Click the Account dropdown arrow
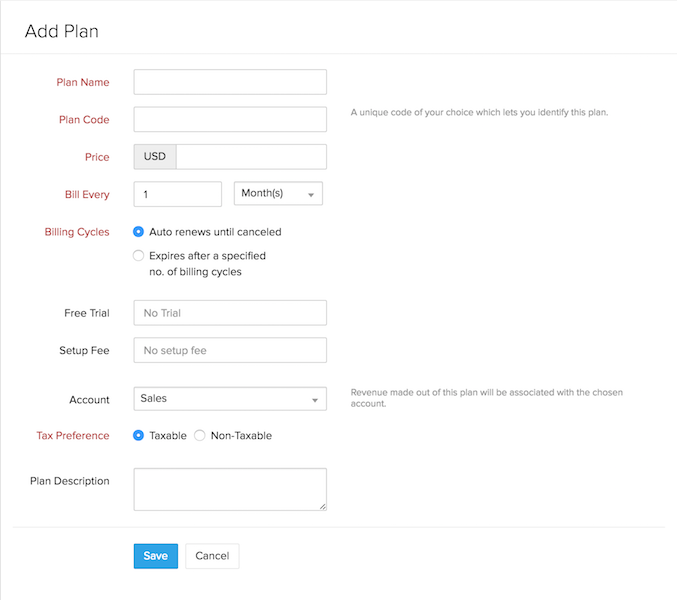677x600 pixels. 315,400
